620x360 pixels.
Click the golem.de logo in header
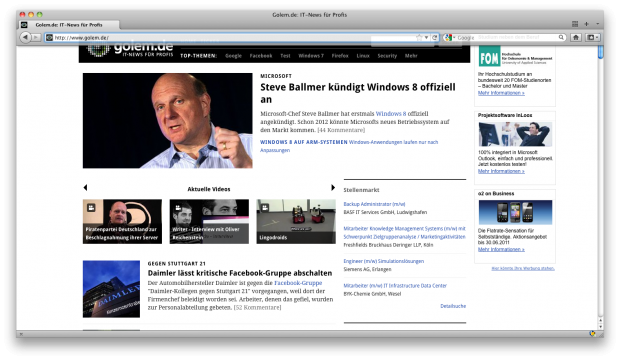[x=130, y=50]
